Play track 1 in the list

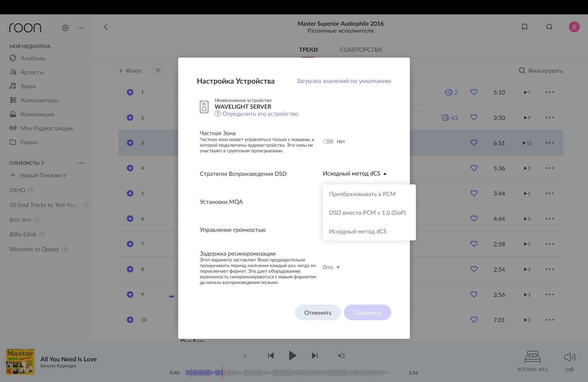pyautogui.click(x=130, y=92)
